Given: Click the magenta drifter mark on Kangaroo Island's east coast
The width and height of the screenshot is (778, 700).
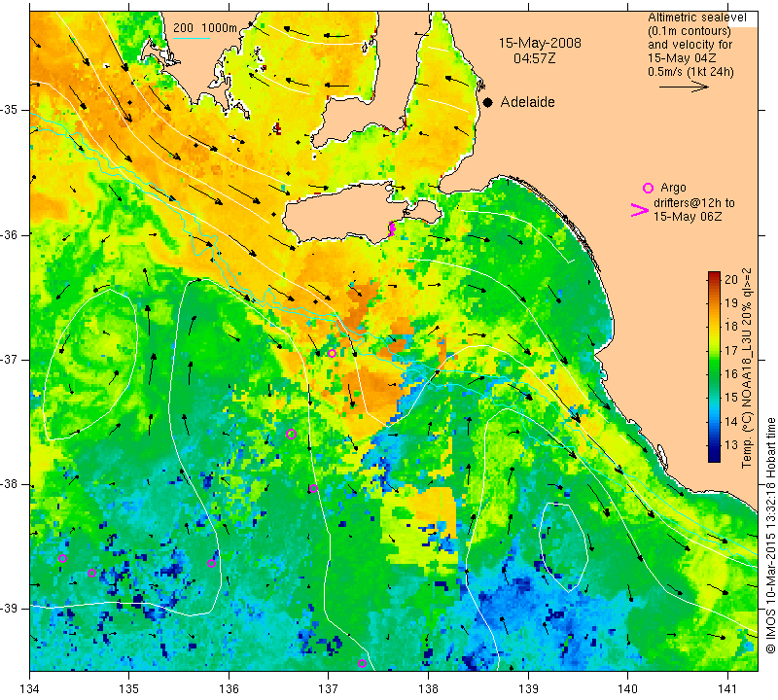Looking at the screenshot, I should pos(392,228).
